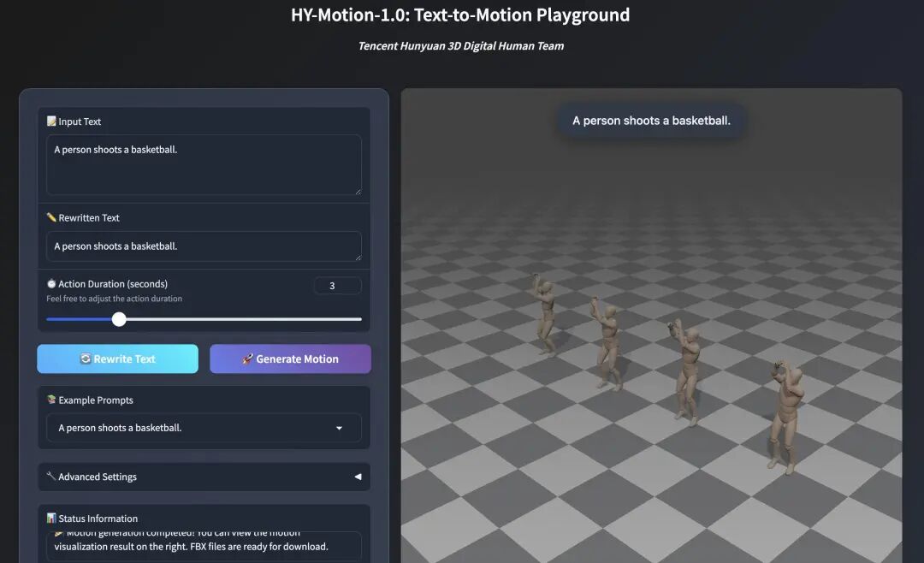Viewport: 924px width, 563px height.
Task: Click the wrench icon beside Advanced Settings
Action: click(x=51, y=476)
